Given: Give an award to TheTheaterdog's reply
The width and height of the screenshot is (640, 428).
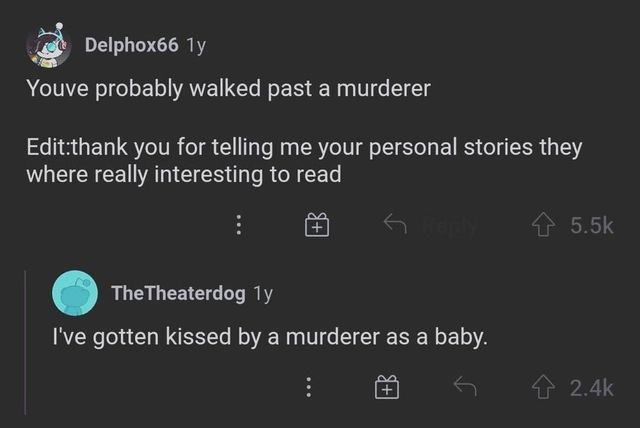Looking at the screenshot, I should [388, 387].
